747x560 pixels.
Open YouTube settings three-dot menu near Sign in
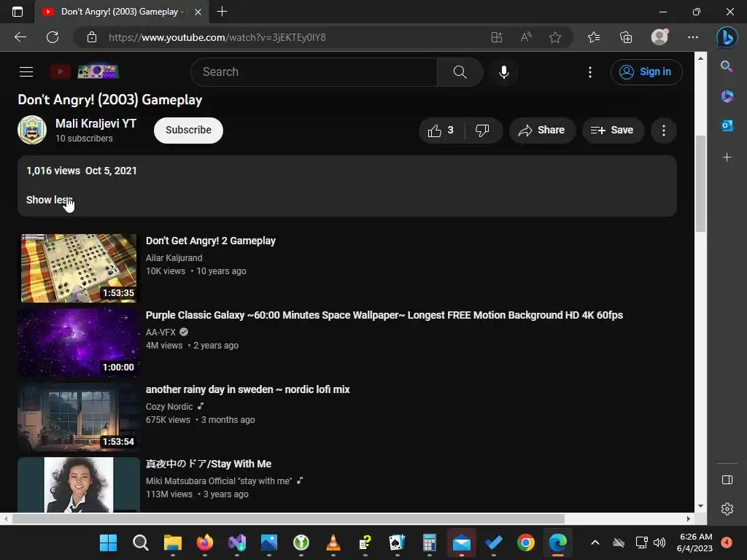click(x=589, y=72)
